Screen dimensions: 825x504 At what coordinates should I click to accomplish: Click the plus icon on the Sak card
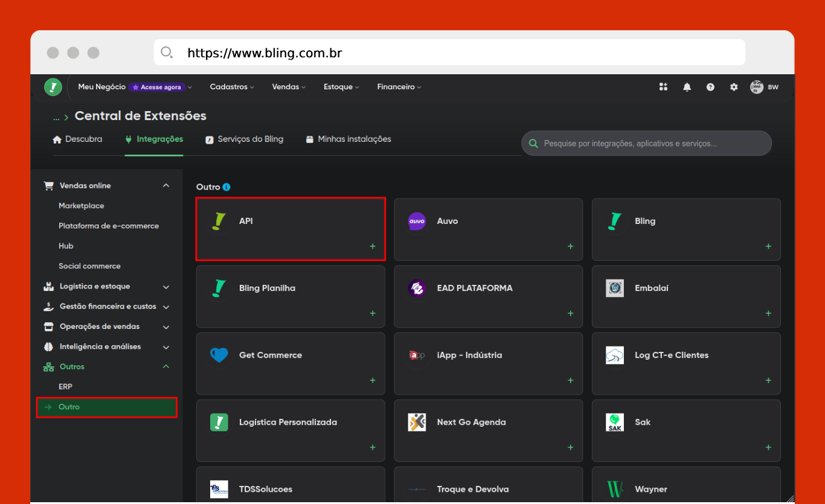click(x=768, y=447)
